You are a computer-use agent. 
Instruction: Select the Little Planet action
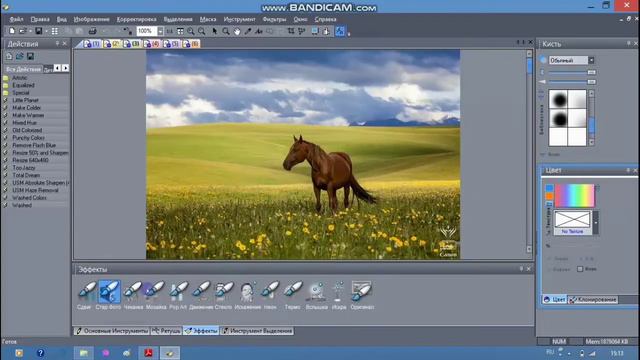(x=25, y=100)
